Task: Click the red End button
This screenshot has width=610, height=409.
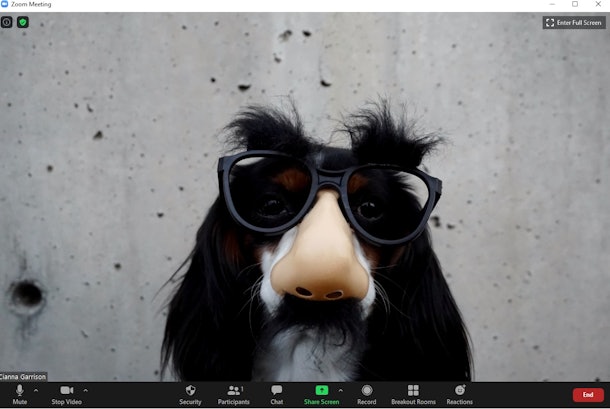Action: coord(588,394)
